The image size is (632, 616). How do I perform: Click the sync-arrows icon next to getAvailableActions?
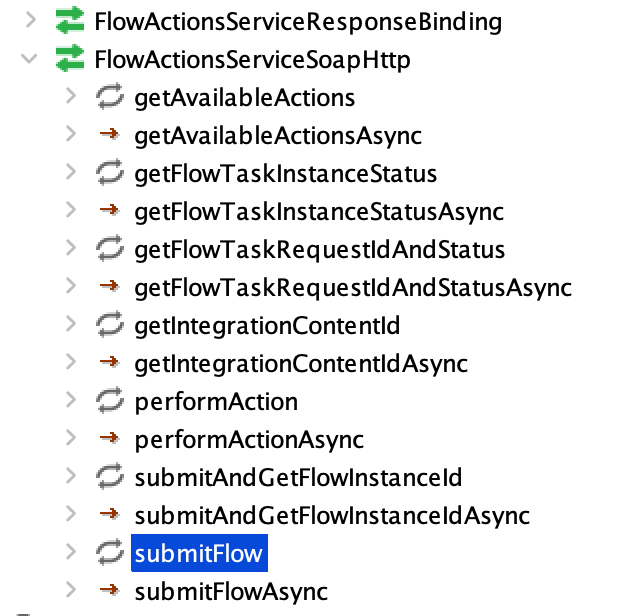(109, 97)
